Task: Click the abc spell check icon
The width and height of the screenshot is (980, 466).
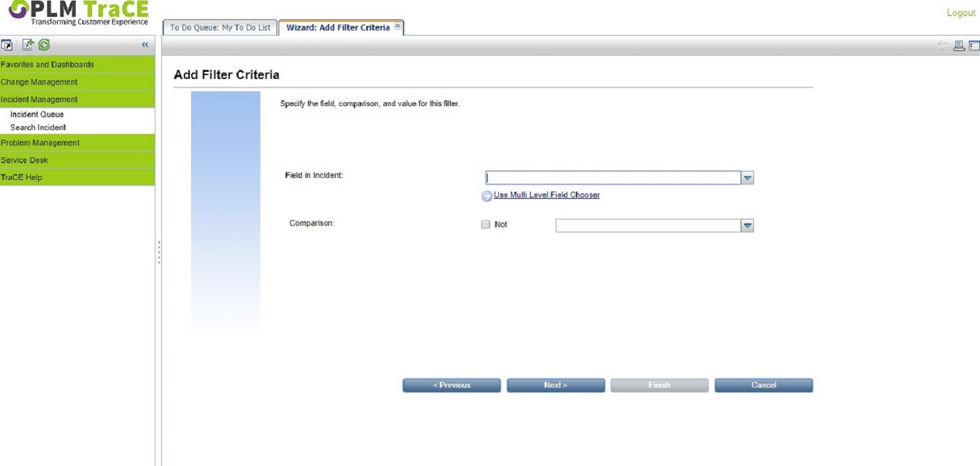Action: coord(942,45)
